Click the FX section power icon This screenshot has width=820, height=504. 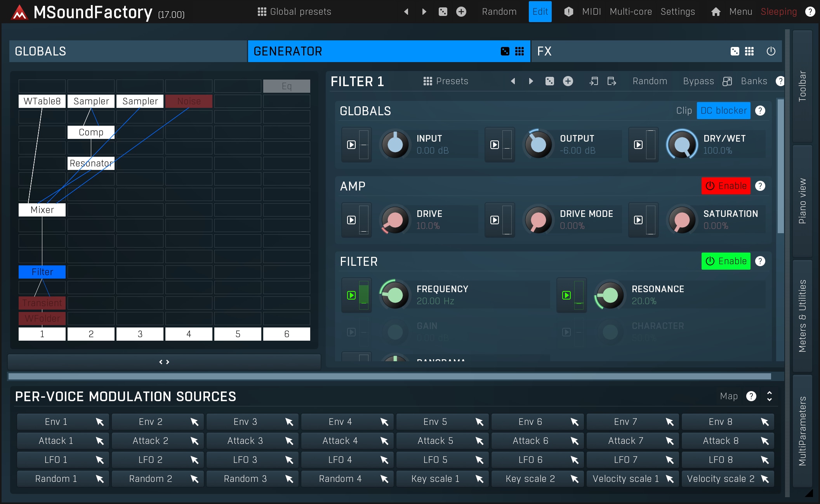(x=771, y=51)
